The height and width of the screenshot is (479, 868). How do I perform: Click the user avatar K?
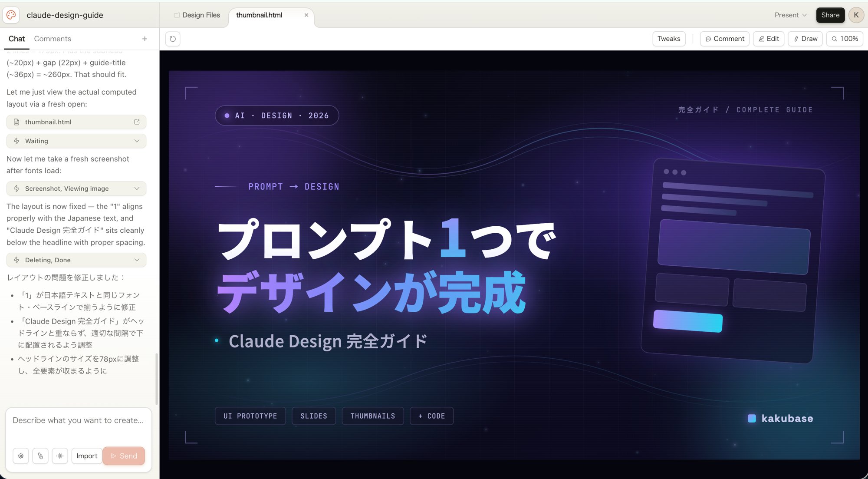pos(856,15)
